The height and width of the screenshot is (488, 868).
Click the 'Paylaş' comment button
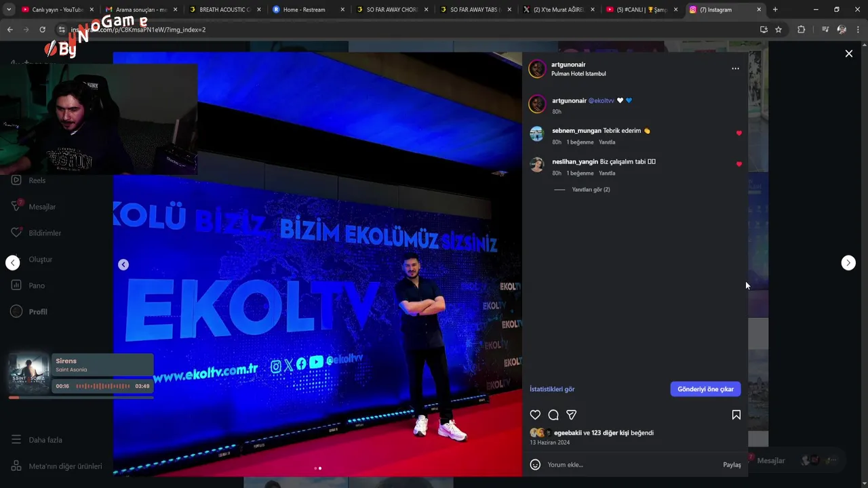click(732, 465)
